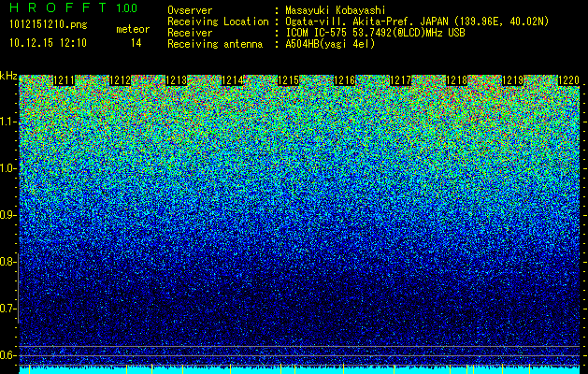Click the 0.7 kHz axis label
588x374 pixels.
pyautogui.click(x=7, y=309)
